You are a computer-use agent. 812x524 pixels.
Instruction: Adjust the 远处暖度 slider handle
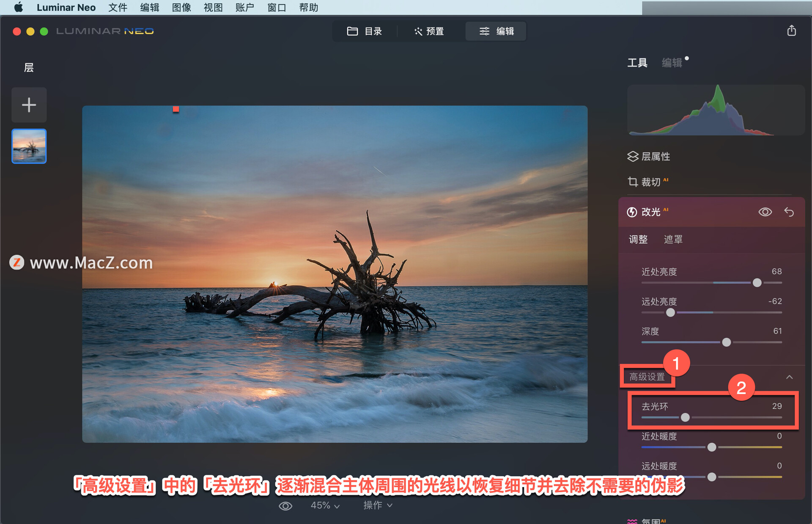(x=712, y=477)
